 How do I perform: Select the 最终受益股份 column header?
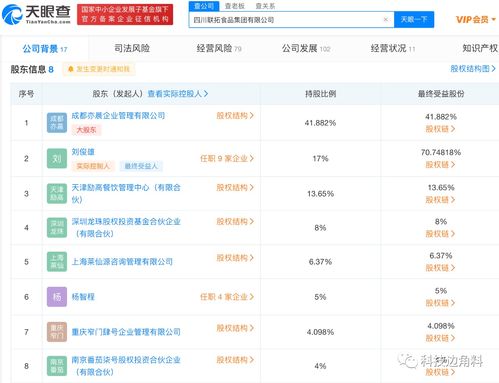[x=441, y=94]
